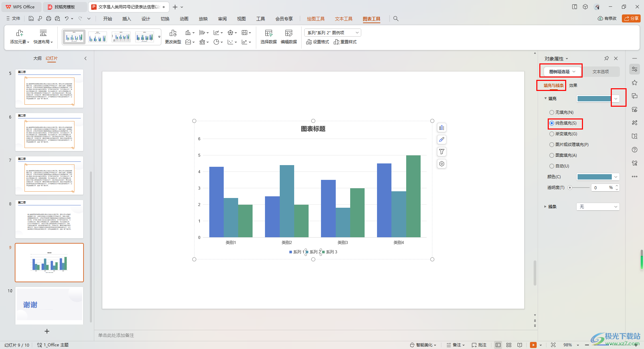Open the Drawing Tools tab
644x349 pixels.
coord(316,19)
